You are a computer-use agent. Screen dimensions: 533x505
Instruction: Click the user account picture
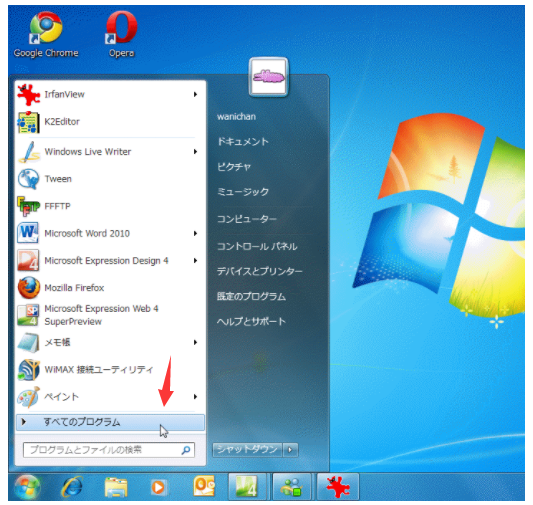pos(269,77)
